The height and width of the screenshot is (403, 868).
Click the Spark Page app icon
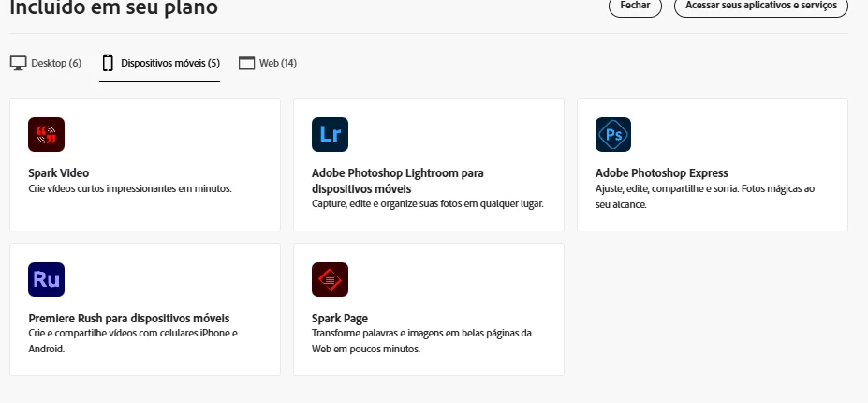[x=330, y=279]
